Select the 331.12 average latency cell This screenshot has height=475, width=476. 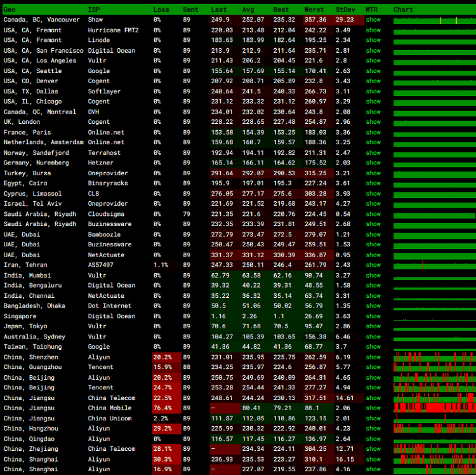pyautogui.click(x=256, y=255)
